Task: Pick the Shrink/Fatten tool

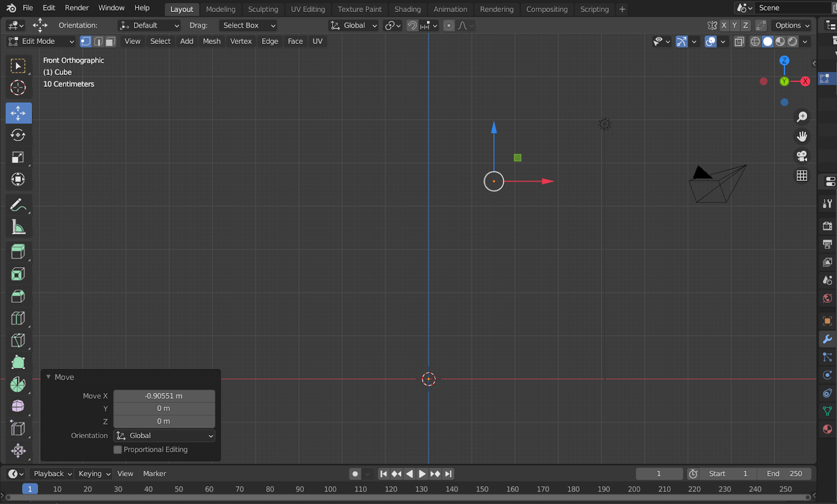Action: pyautogui.click(x=18, y=451)
